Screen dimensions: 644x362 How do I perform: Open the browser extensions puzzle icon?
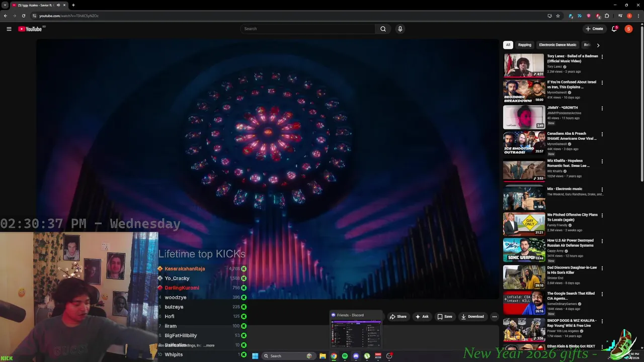(x=607, y=16)
